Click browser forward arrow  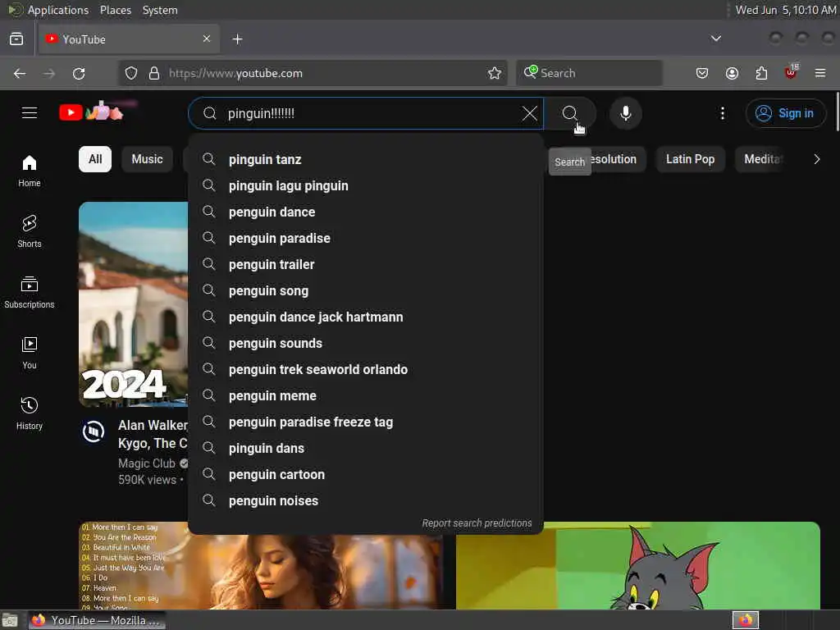tap(49, 73)
